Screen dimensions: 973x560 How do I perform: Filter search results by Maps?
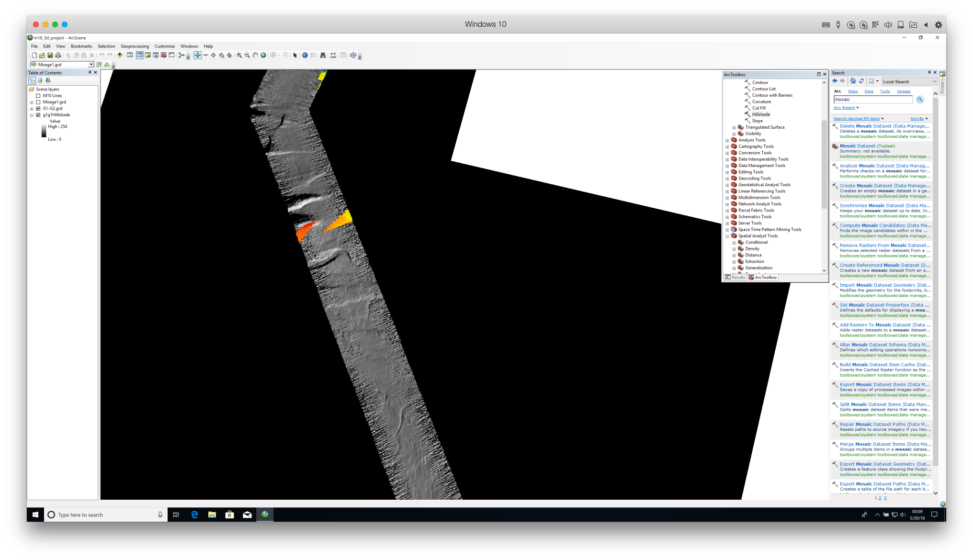853,91
